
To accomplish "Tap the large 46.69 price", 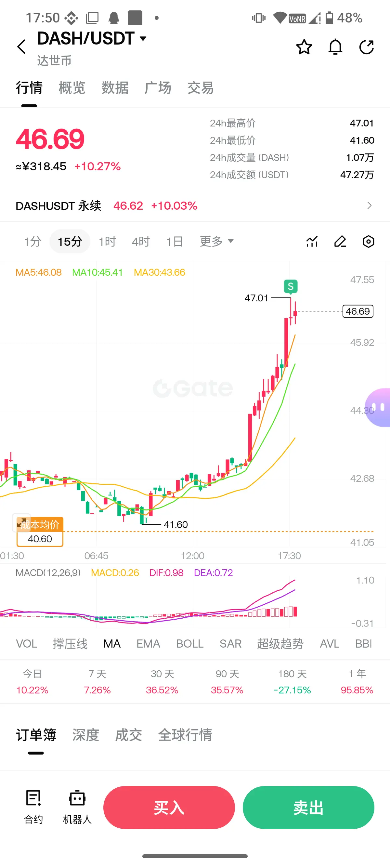I will point(50,139).
